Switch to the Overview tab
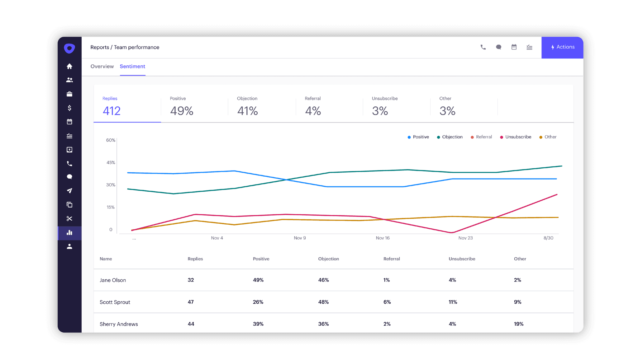Screen dimensions: 638x364 click(x=102, y=67)
